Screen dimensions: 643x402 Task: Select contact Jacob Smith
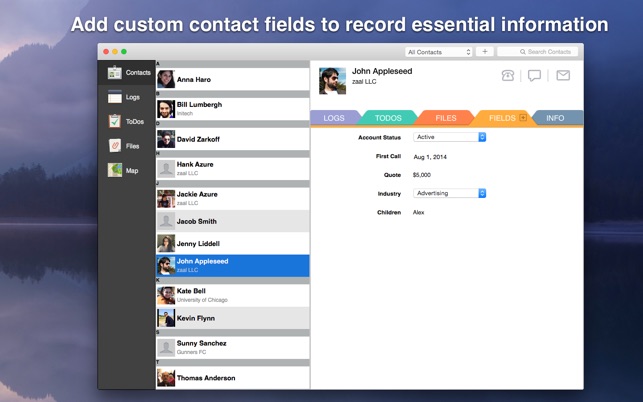click(233, 221)
